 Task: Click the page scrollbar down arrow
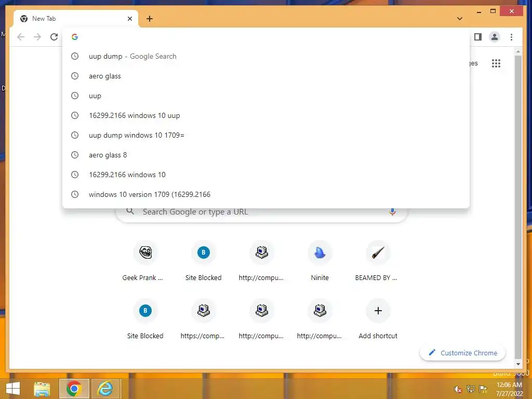518,364
